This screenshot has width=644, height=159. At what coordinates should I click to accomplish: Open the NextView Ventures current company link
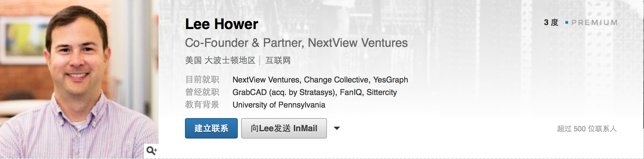click(266, 80)
